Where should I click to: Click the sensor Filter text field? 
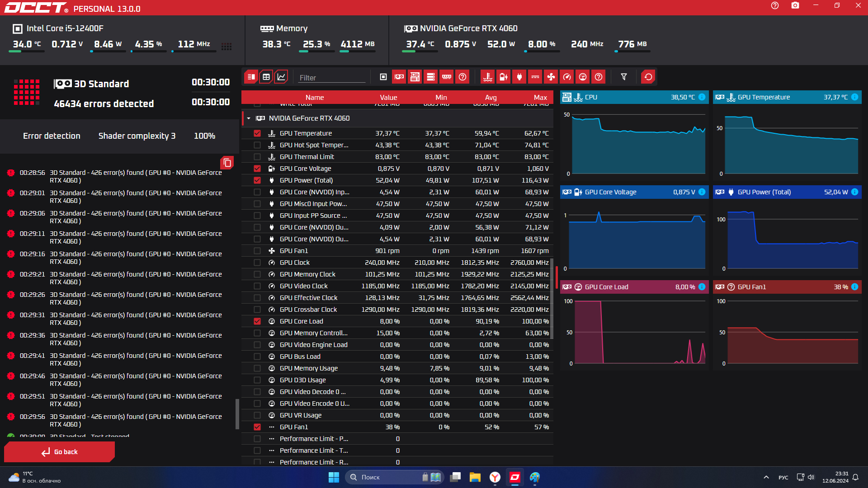(x=331, y=78)
